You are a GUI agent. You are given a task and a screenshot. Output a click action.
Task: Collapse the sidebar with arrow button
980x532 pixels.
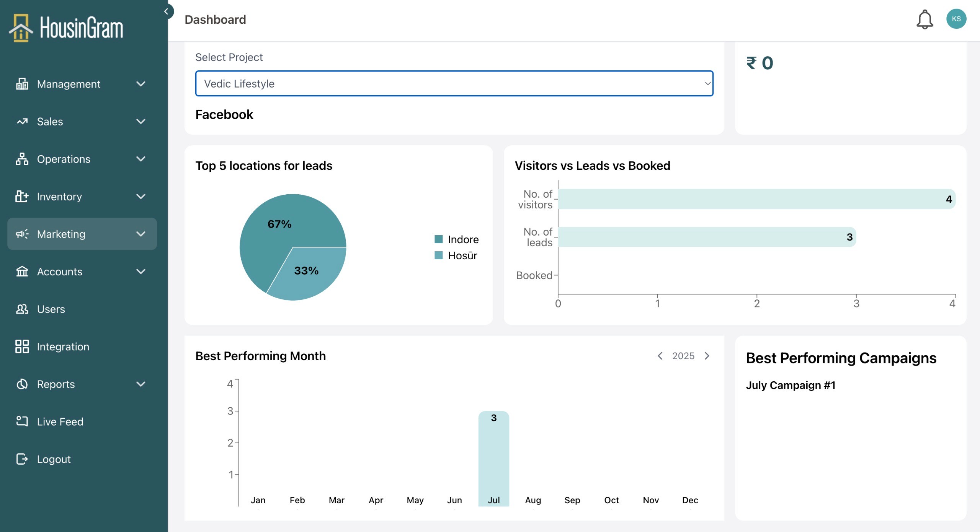tap(166, 11)
